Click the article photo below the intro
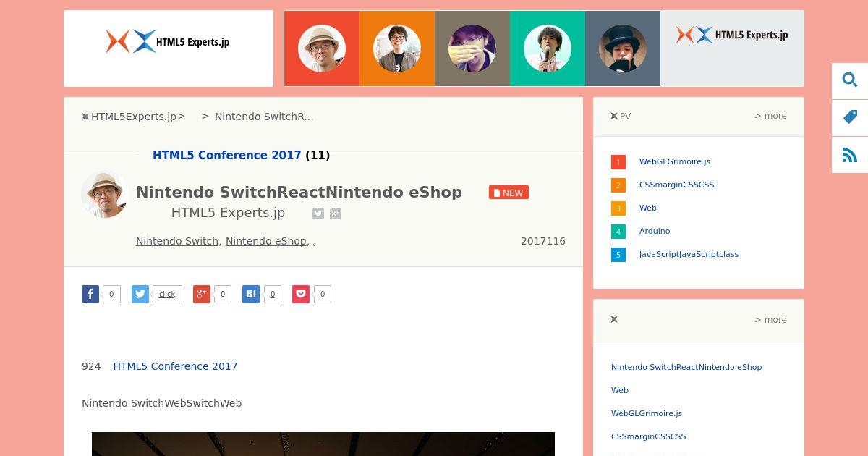The image size is (868, 456). tap(323, 444)
